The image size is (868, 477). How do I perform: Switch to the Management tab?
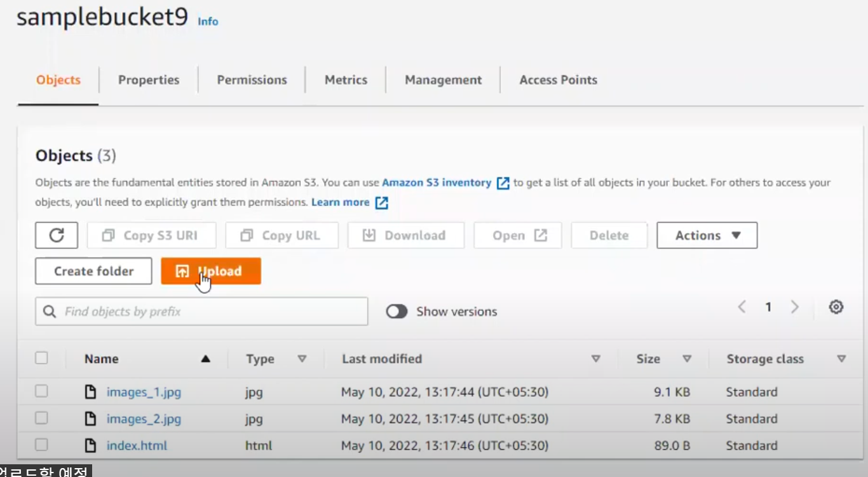tap(444, 80)
